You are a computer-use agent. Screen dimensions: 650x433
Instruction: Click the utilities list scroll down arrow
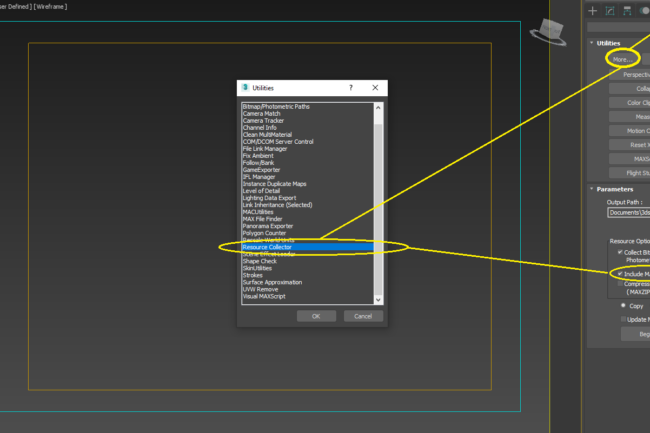coord(378,299)
